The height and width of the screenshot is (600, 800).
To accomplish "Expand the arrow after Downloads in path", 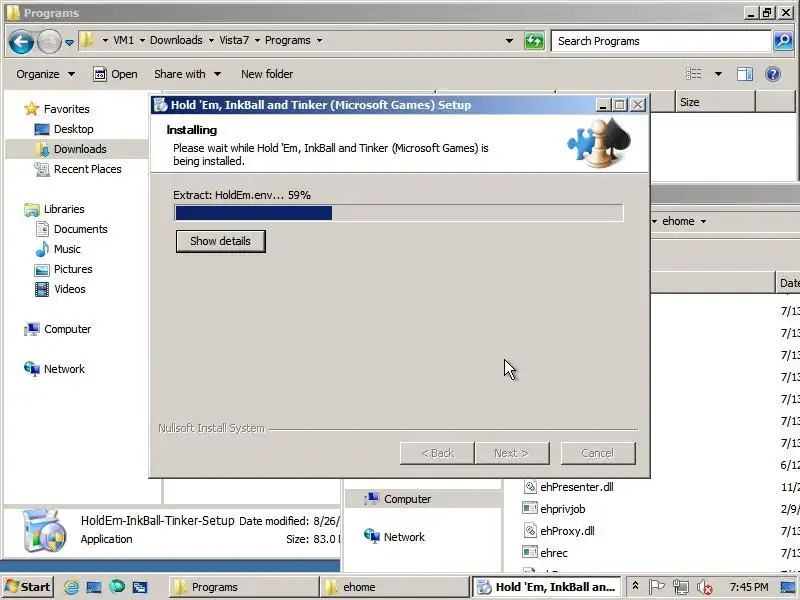I will pyautogui.click(x=211, y=40).
